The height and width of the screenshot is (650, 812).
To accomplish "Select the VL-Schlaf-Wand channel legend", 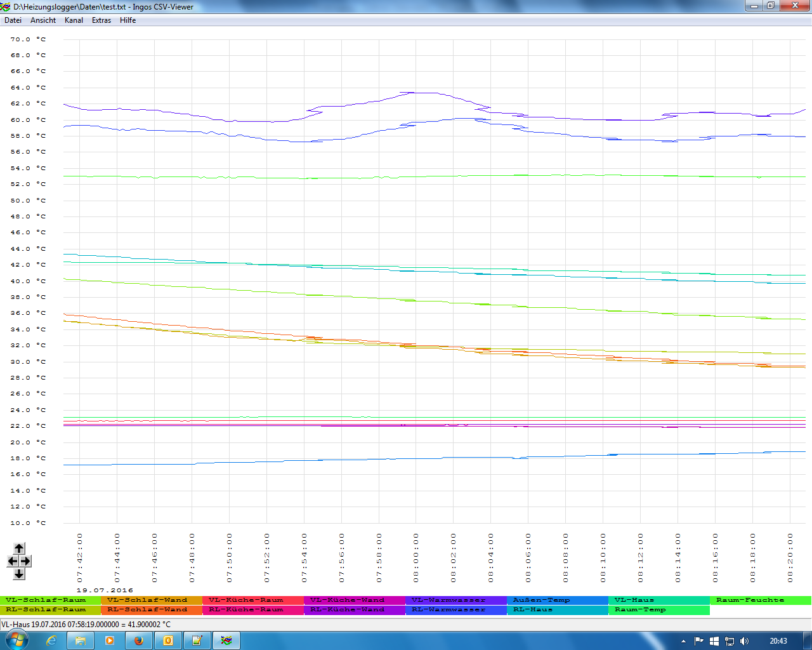I will [152, 600].
